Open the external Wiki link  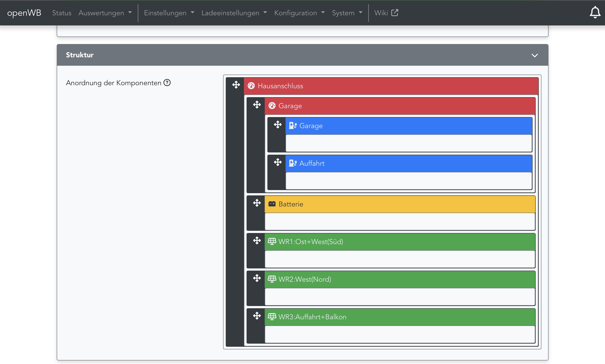pos(386,13)
